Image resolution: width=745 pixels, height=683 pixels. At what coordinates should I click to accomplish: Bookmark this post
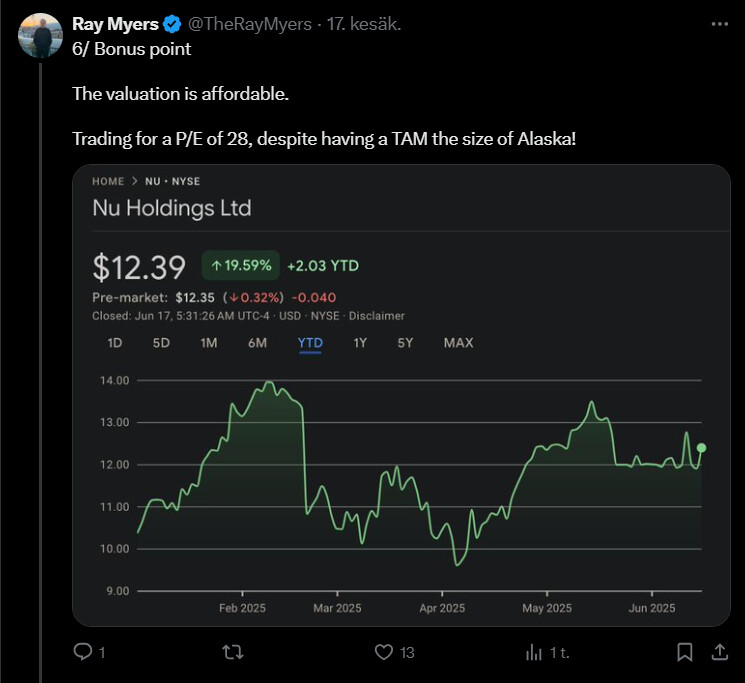click(685, 652)
